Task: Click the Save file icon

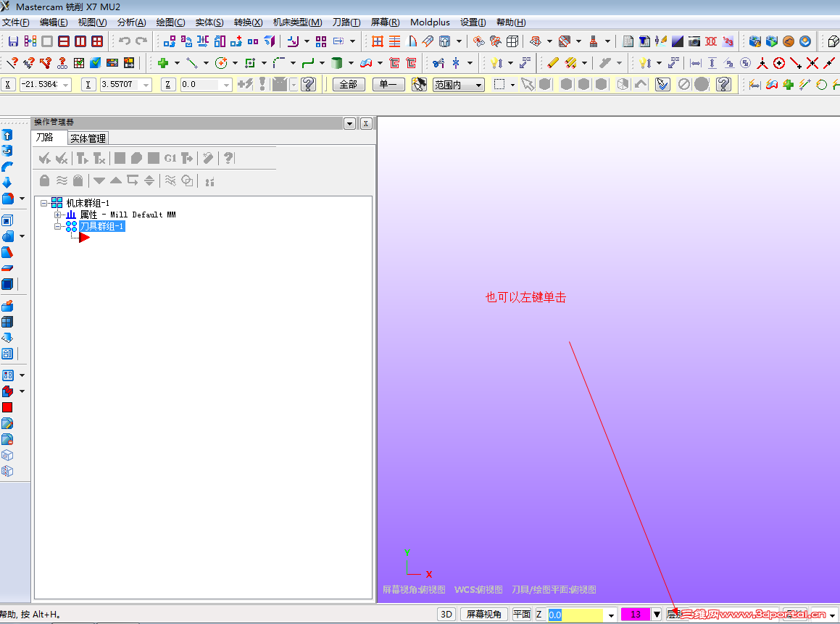Action: coord(13,41)
